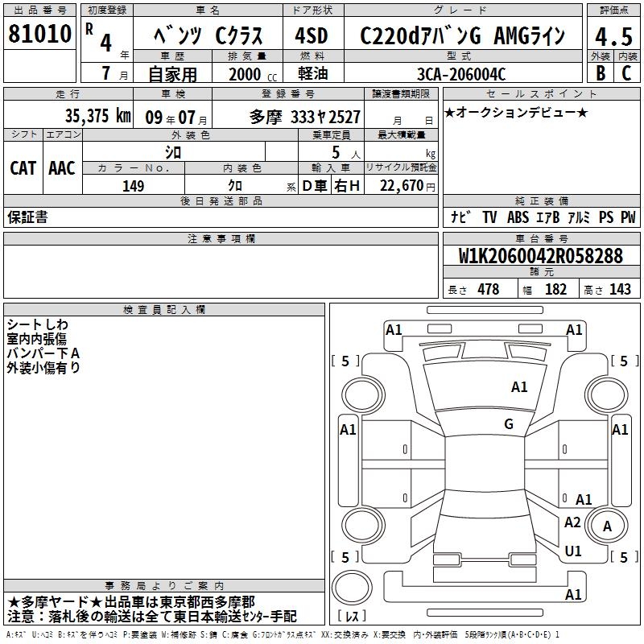The height and width of the screenshot is (644, 644).
Task: Click inspector note バンパー下A
Action: [x=43, y=353]
